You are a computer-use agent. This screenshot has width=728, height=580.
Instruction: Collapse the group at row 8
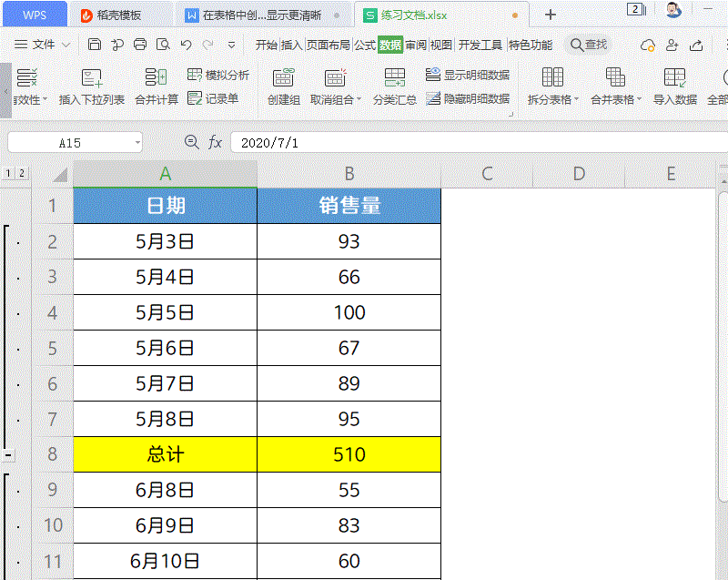[x=8, y=455]
